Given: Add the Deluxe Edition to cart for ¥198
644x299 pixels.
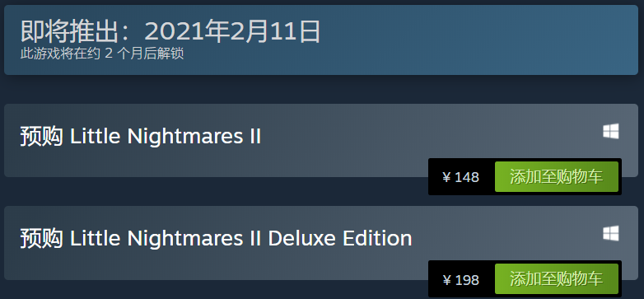Looking at the screenshot, I should coord(556,279).
